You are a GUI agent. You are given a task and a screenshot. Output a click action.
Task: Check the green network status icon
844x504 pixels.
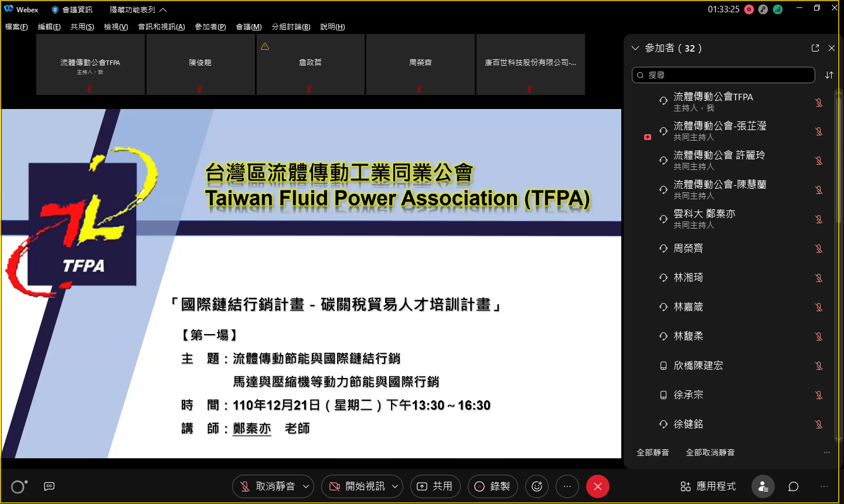tap(778, 9)
